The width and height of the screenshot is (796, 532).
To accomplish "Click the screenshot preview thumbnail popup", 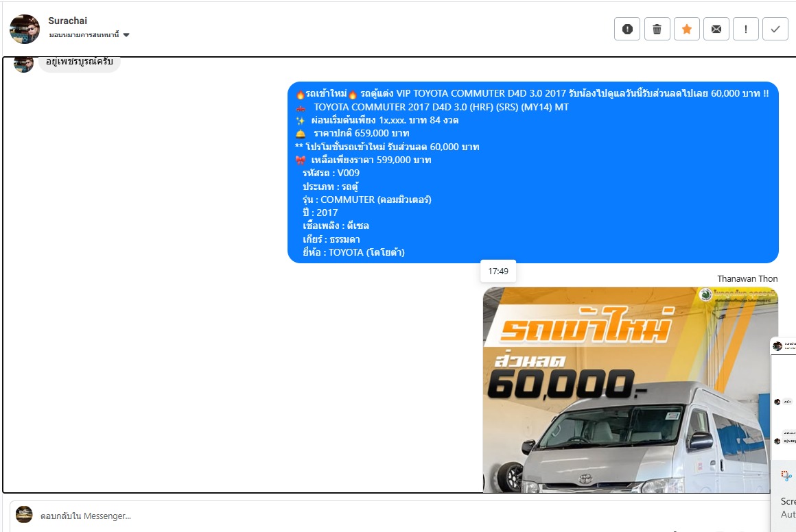I will tap(784, 398).
